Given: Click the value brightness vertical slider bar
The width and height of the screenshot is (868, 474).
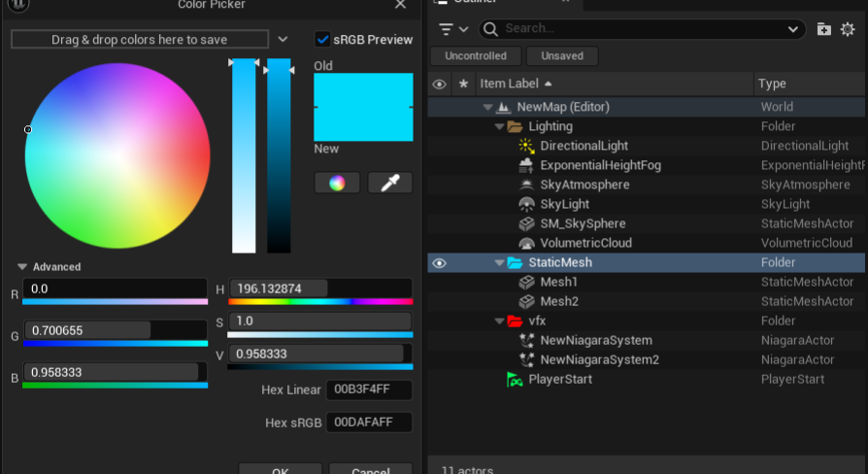Looking at the screenshot, I should point(279,155).
